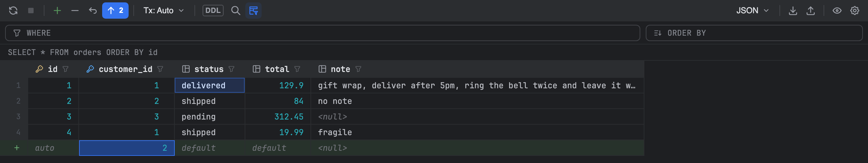Revert changes with the undo arrow icon

(x=93, y=11)
